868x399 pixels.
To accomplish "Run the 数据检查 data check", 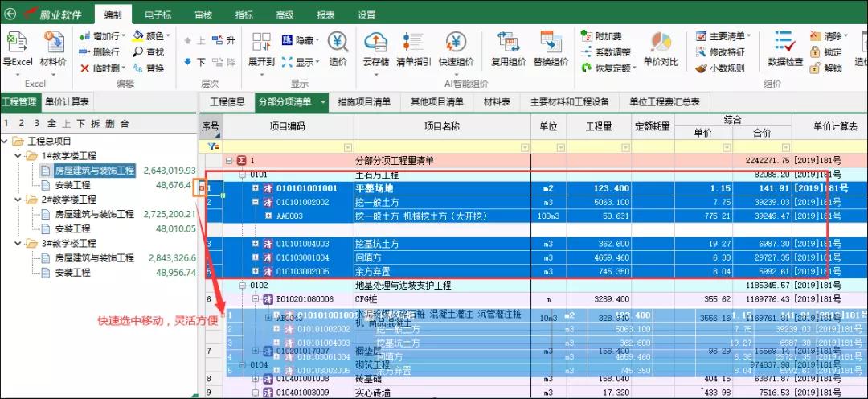I will [x=784, y=44].
